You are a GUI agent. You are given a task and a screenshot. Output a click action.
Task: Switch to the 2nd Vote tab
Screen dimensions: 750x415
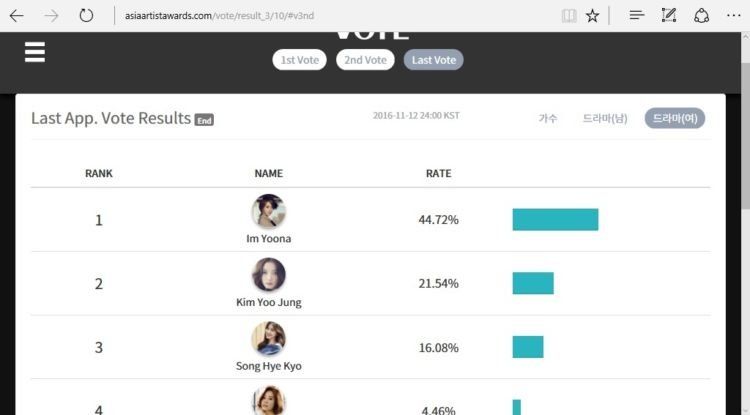tap(365, 60)
